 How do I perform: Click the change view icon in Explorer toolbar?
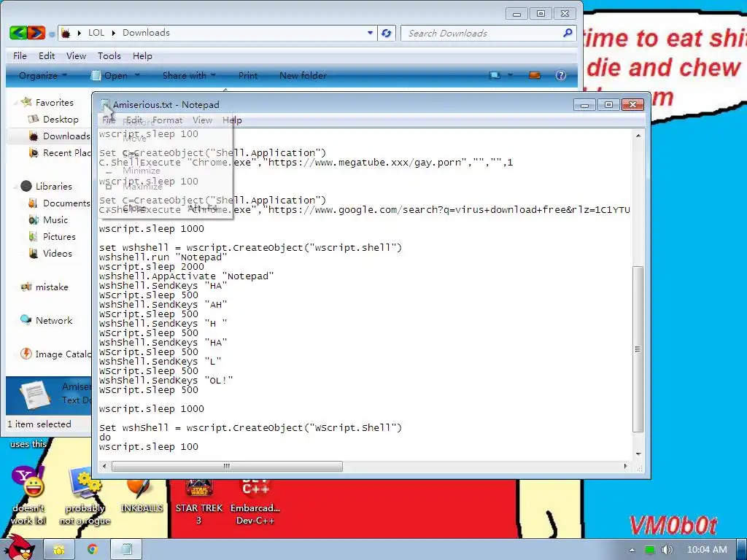point(495,75)
